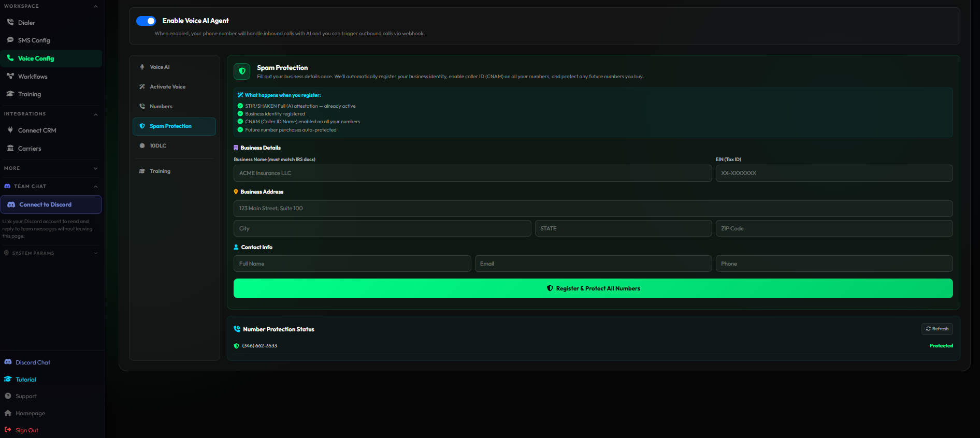Screen dimensions: 980x438
Task: Refresh the Number Protection Status
Action: click(937, 329)
